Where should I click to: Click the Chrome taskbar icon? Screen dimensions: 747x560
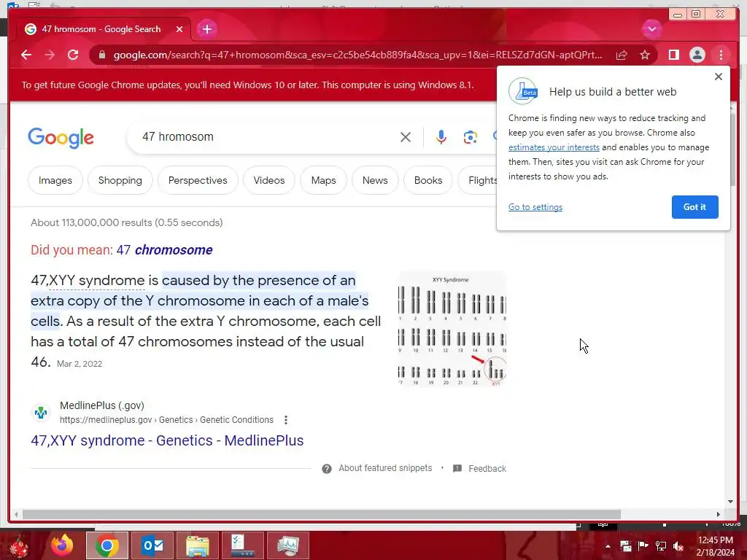coord(107,545)
